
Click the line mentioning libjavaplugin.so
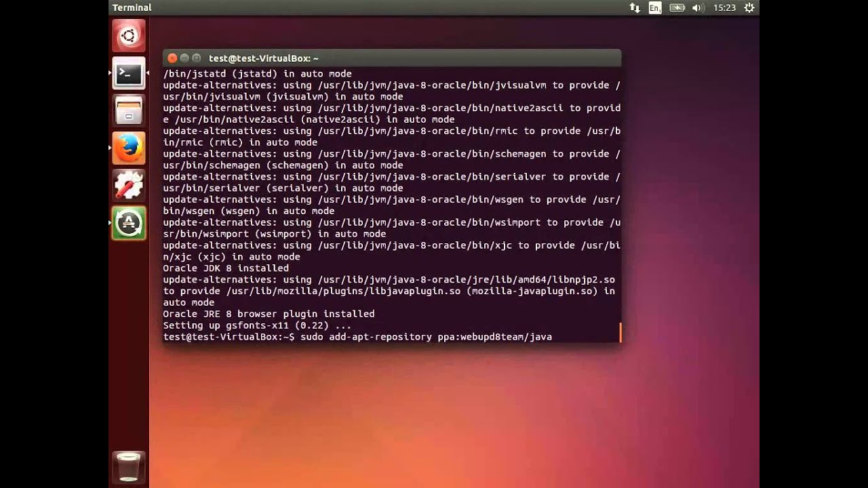[389, 291]
